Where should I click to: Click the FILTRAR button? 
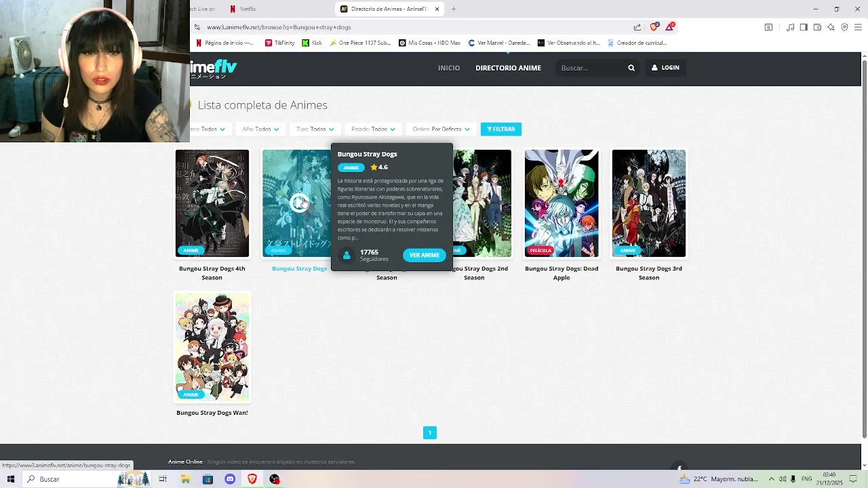coord(501,129)
